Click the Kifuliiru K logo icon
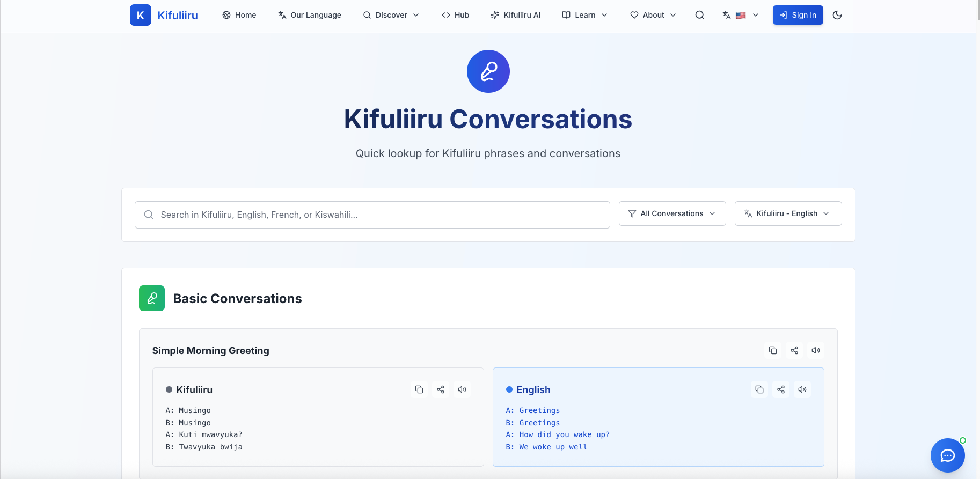 pos(141,15)
